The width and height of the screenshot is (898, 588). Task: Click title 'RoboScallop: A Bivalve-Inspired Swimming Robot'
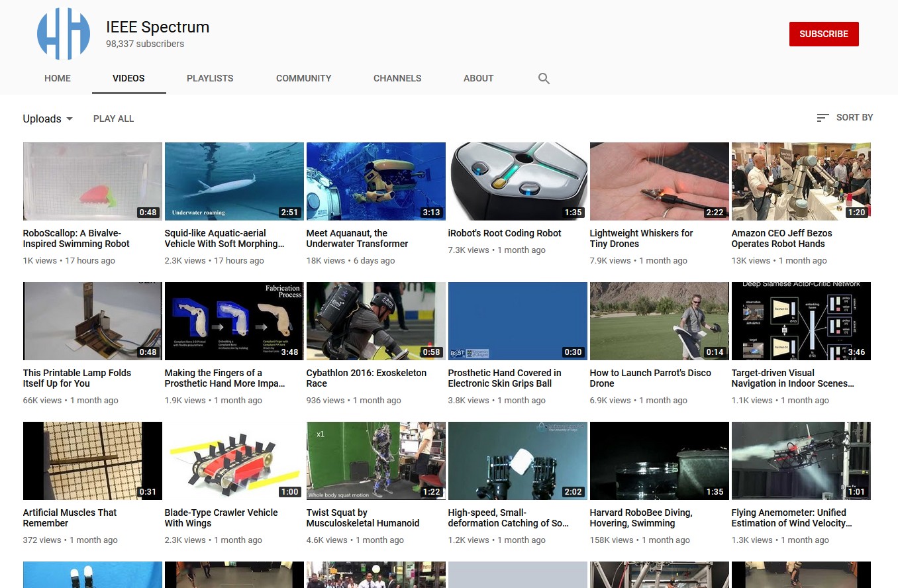pyautogui.click(x=77, y=238)
